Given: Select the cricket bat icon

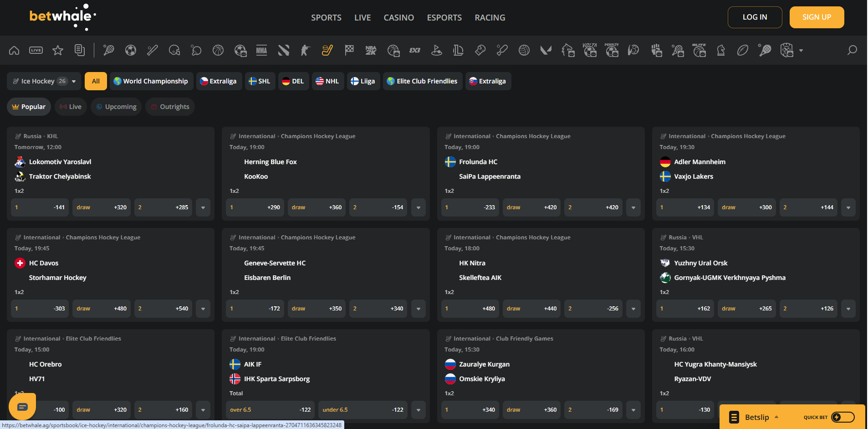Looking at the screenshot, I should [502, 50].
